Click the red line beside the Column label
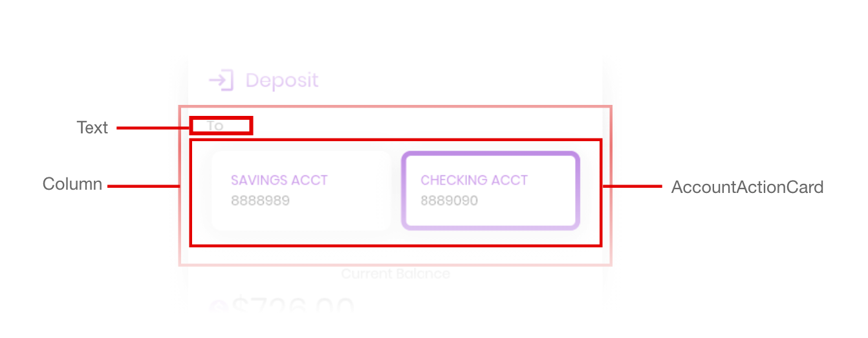 pyautogui.click(x=143, y=186)
